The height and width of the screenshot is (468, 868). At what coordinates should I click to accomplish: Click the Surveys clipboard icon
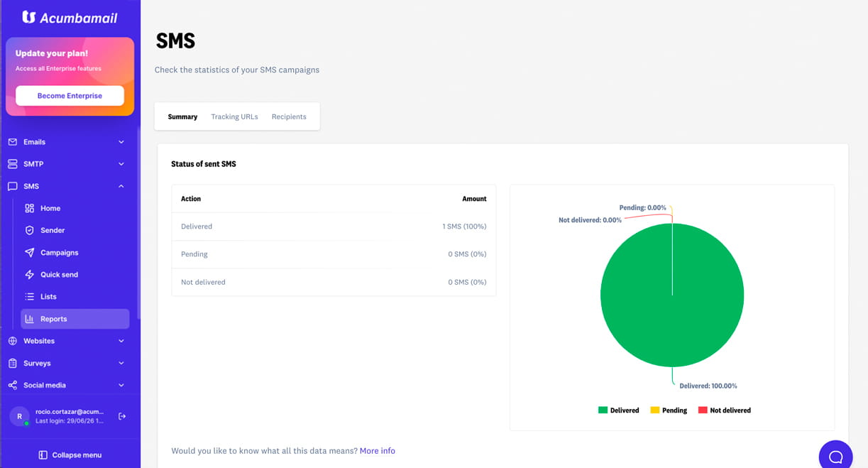coord(12,363)
